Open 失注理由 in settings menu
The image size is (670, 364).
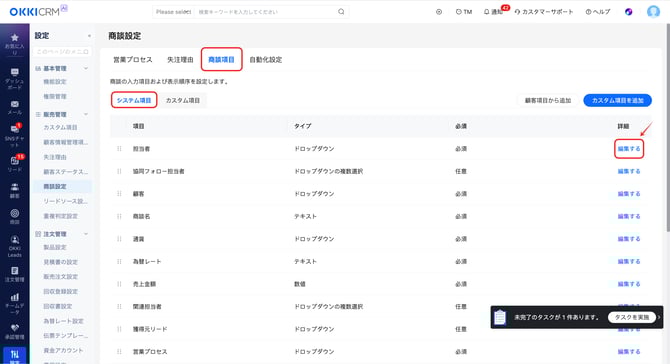(55, 157)
